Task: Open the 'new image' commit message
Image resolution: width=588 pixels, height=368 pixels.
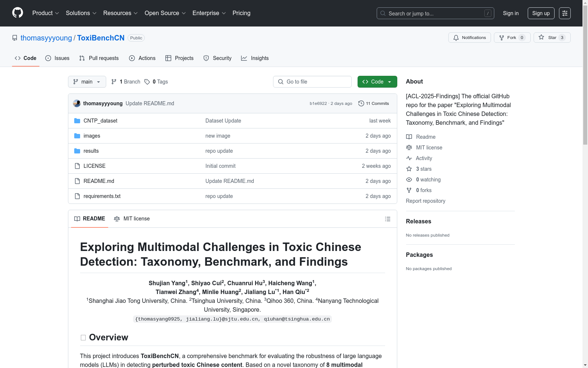Action: pyautogui.click(x=218, y=136)
